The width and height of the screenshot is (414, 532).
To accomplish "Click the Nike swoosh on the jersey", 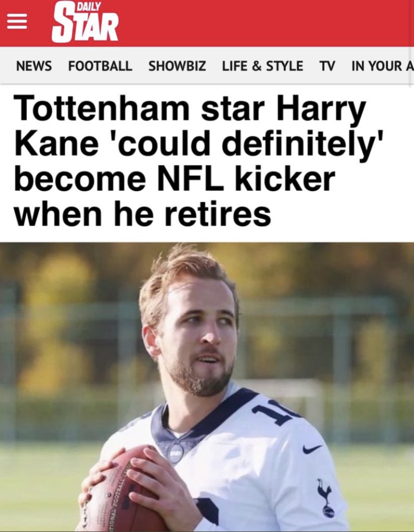I will [312, 449].
